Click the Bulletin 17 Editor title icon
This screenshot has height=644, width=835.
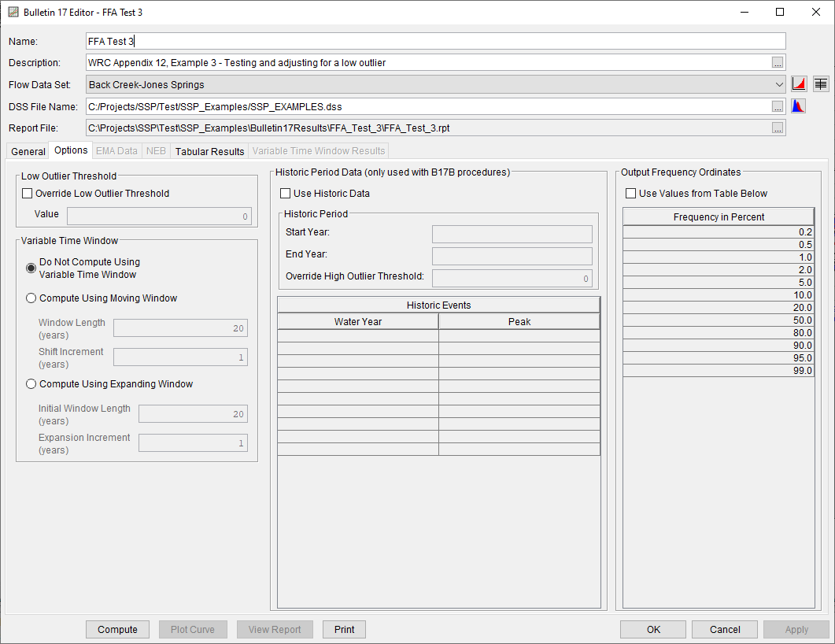(13, 12)
